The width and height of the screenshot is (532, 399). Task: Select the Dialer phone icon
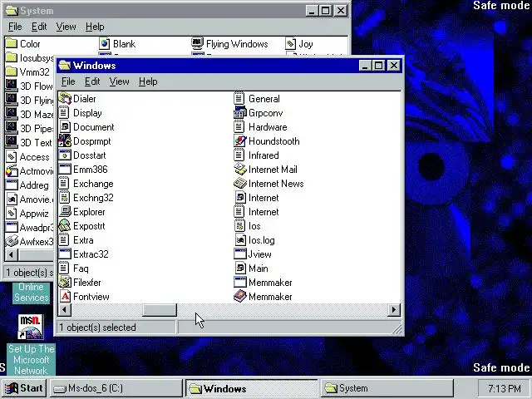click(x=65, y=99)
